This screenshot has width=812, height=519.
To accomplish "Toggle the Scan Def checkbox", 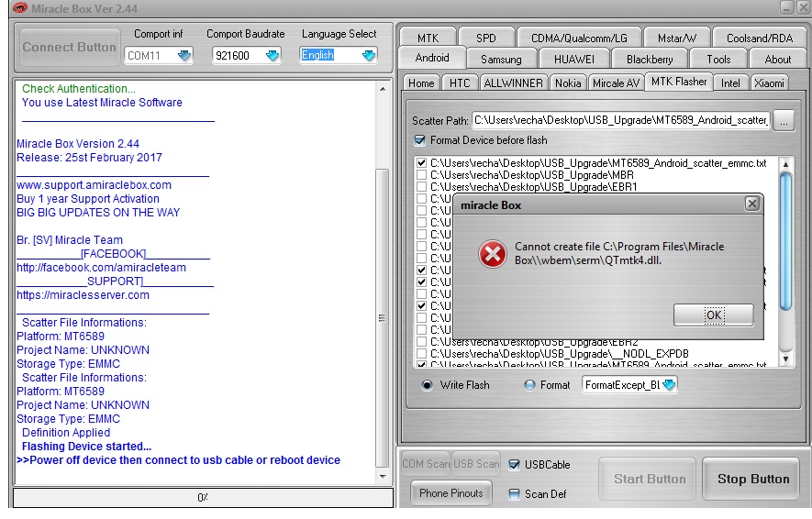I will [x=514, y=494].
